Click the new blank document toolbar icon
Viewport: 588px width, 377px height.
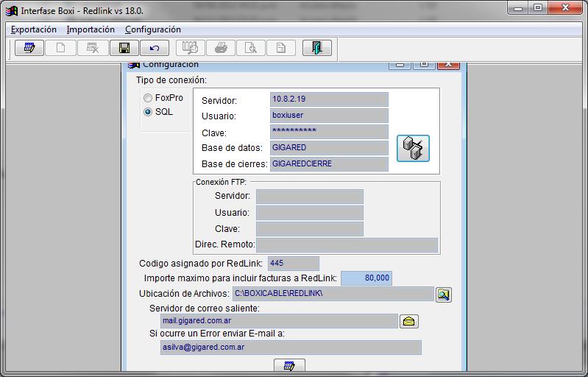(x=61, y=49)
